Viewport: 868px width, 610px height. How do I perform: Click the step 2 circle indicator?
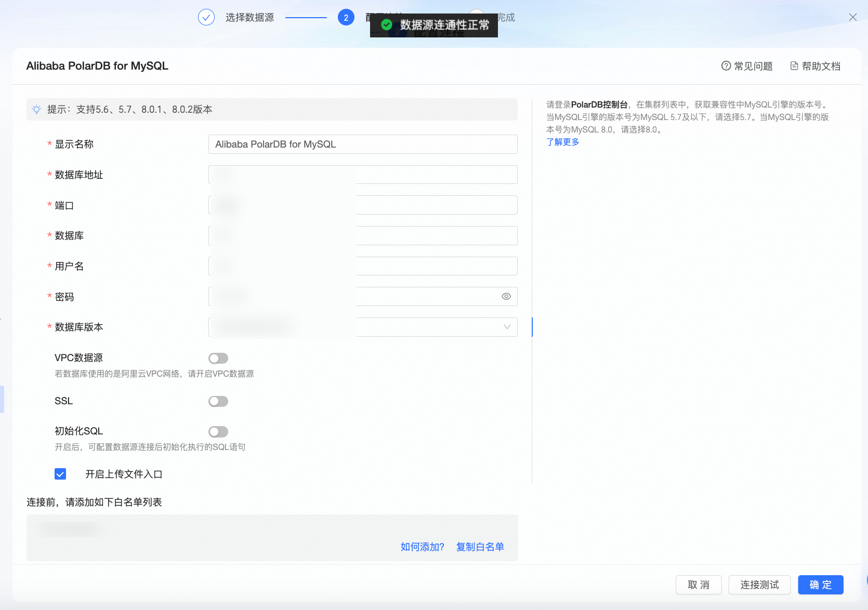coord(346,17)
